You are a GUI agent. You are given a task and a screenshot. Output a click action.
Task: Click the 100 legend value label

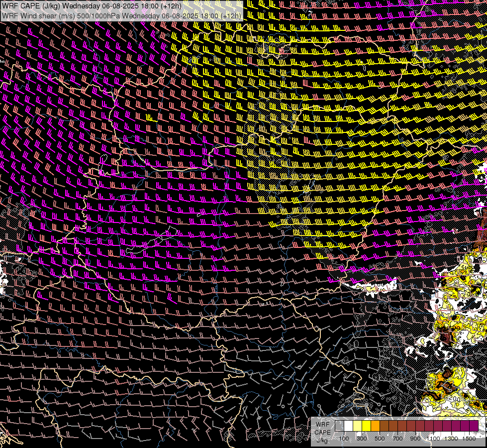pyautogui.click(x=344, y=439)
